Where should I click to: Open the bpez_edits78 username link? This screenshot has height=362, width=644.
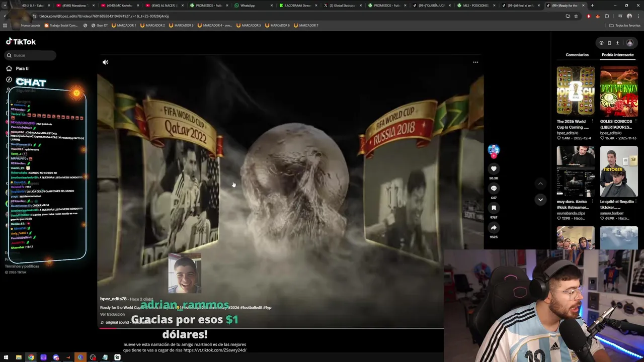click(x=113, y=299)
